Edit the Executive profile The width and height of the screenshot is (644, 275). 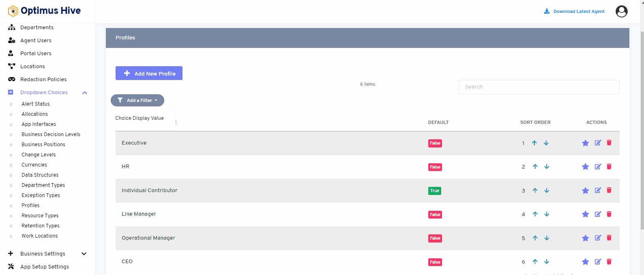[598, 143]
